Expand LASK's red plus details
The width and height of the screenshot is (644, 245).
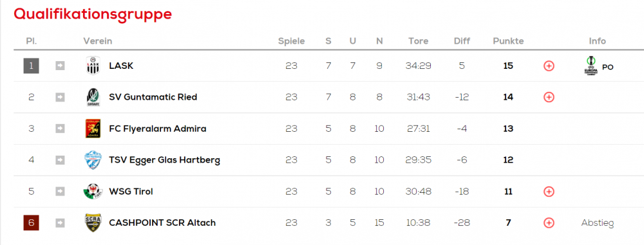pyautogui.click(x=549, y=66)
